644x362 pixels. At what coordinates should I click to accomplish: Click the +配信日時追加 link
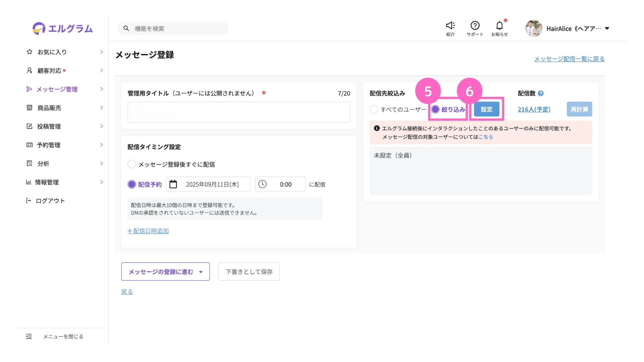[148, 231]
